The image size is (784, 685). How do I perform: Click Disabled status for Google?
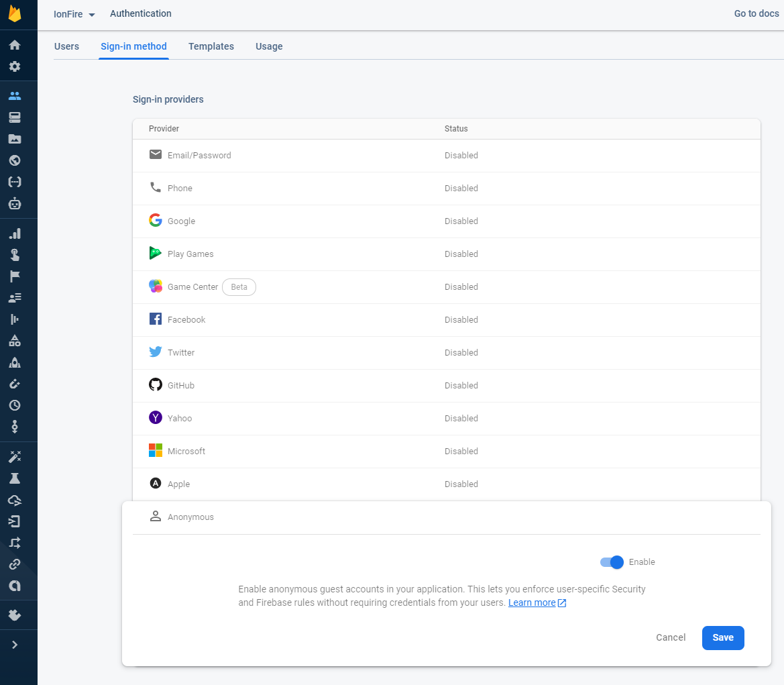click(461, 221)
